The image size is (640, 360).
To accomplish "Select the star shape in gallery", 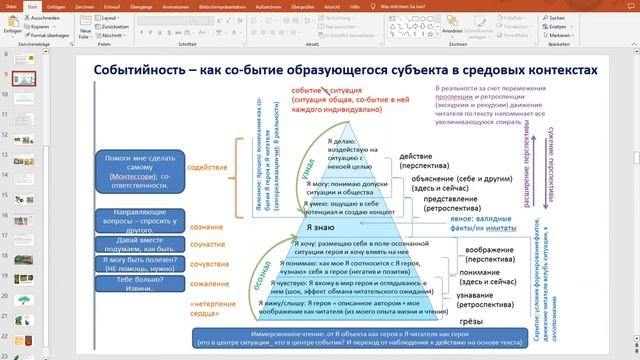I will (x=430, y=34).
